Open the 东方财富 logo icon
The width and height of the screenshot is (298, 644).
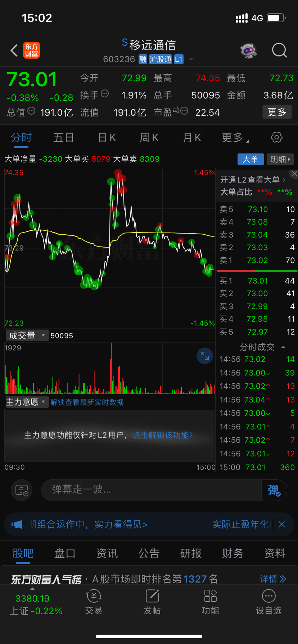[32, 50]
